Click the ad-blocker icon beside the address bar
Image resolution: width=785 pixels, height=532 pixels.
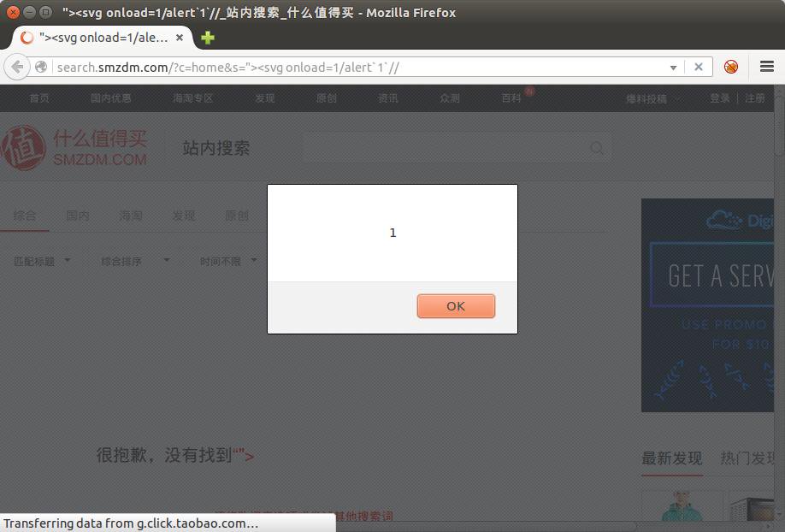[731, 67]
